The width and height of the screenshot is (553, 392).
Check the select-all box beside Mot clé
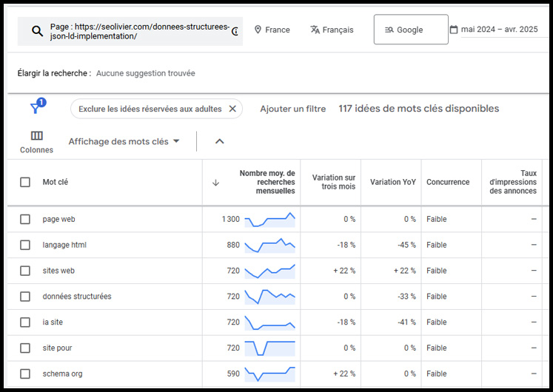25,182
